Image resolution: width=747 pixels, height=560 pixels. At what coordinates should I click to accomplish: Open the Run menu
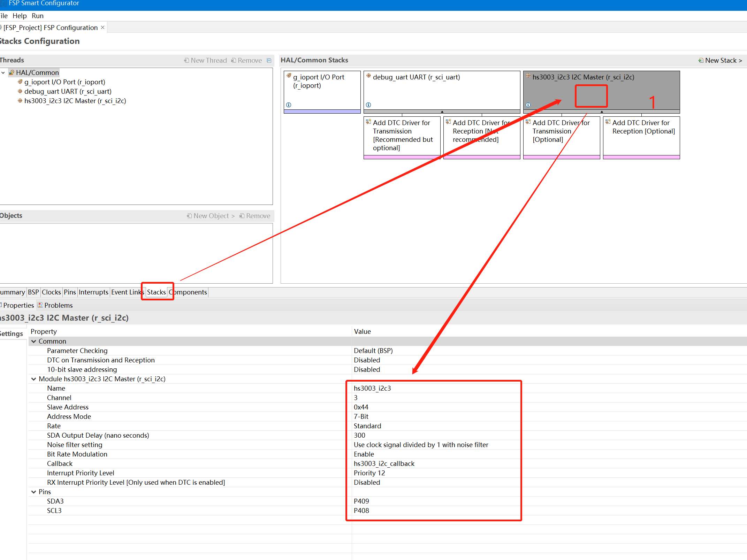[x=38, y=16]
